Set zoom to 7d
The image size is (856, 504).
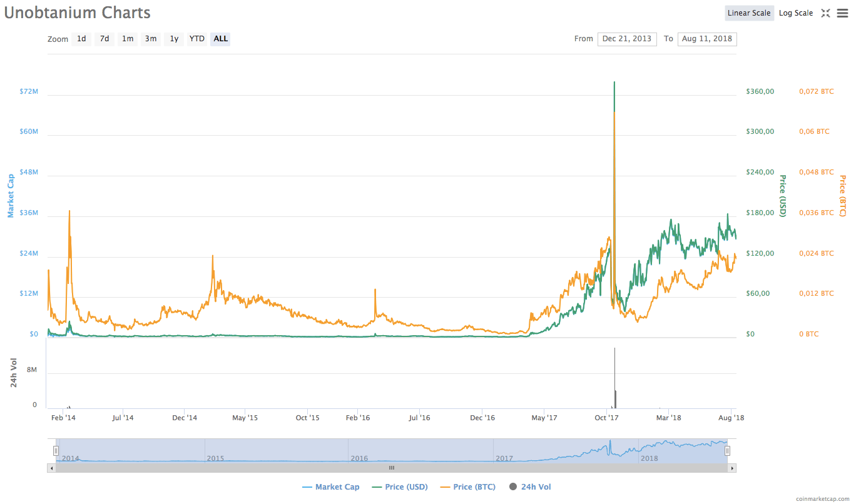pyautogui.click(x=104, y=39)
